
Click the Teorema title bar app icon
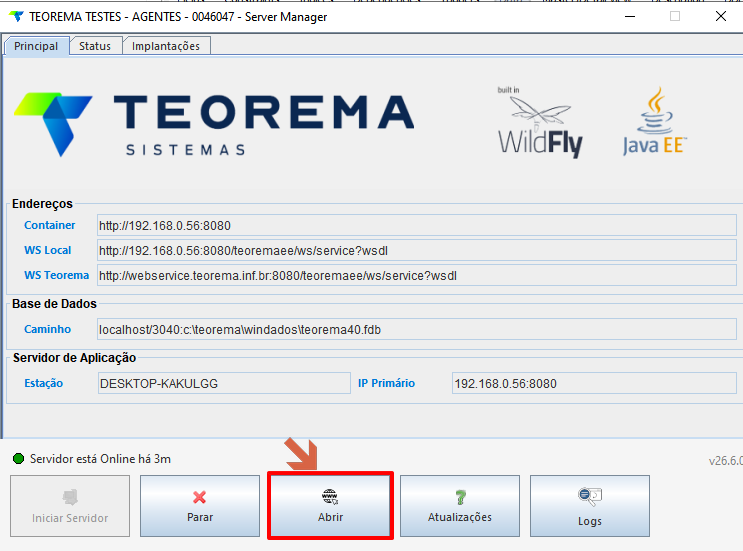coord(17,17)
